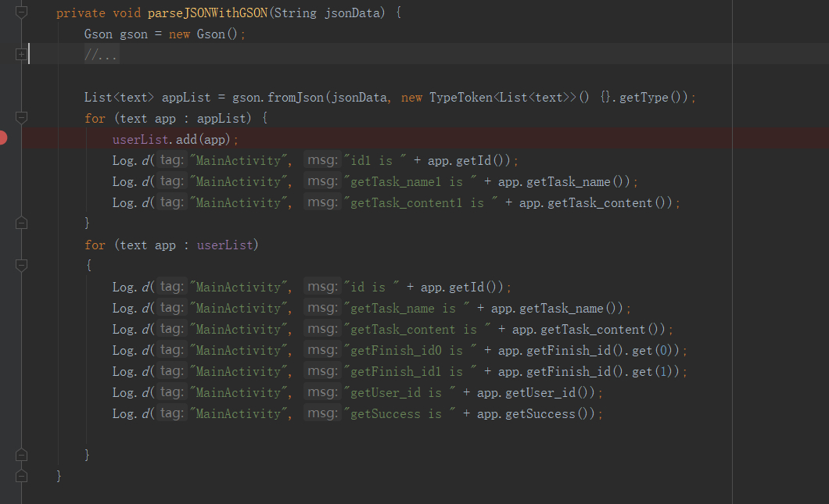Click app.getFinish_id().get(1) expression
Viewport: 829px width, 504px height.
pos(589,371)
